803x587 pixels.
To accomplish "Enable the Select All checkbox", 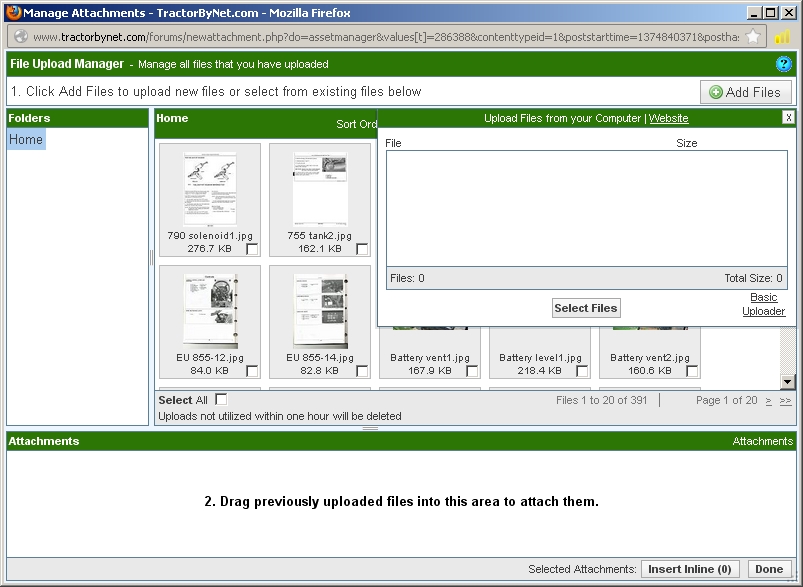I will [221, 400].
